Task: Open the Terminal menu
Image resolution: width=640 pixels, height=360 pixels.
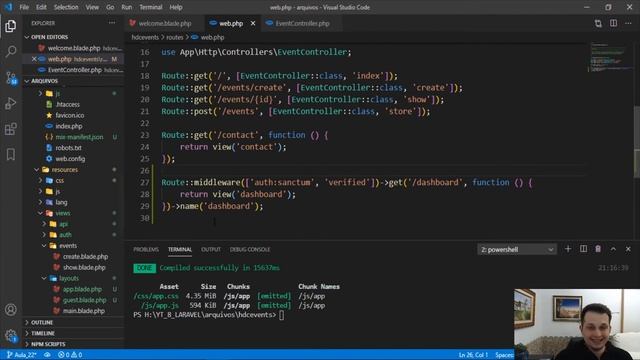Action: (151, 7)
